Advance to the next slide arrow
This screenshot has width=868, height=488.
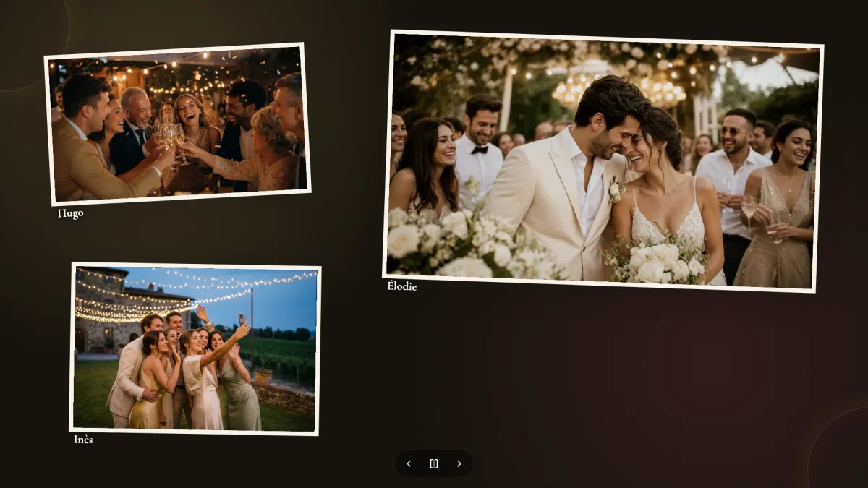coord(459,463)
